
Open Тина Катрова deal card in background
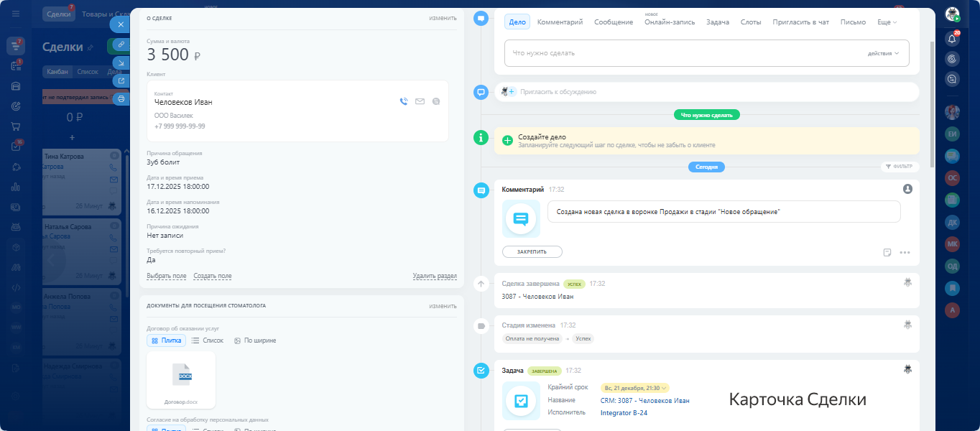(x=80, y=181)
